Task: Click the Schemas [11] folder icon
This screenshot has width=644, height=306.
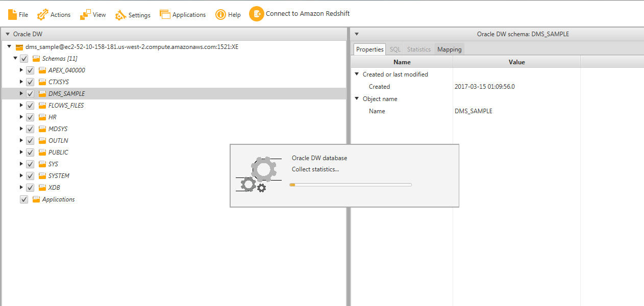Action: (36, 59)
